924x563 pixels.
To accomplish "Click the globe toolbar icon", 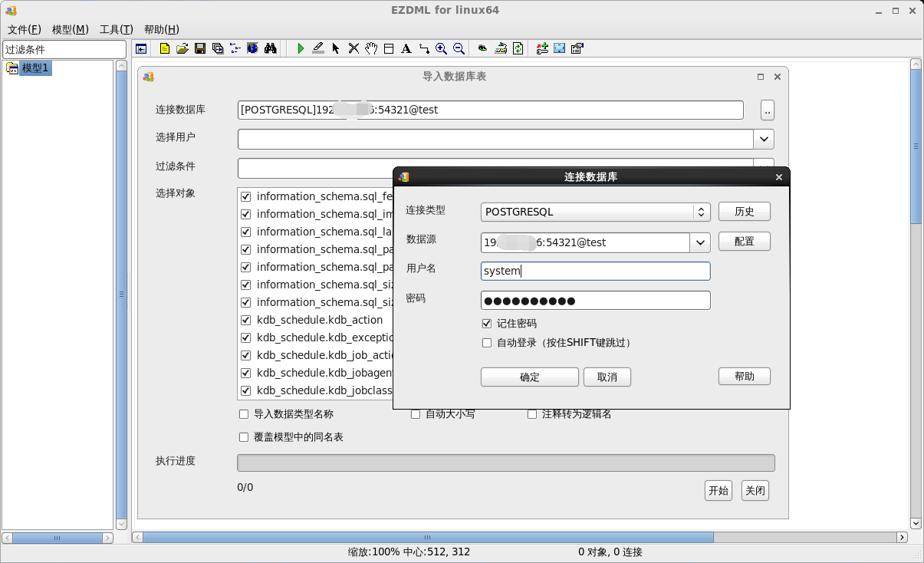I will click(x=253, y=48).
